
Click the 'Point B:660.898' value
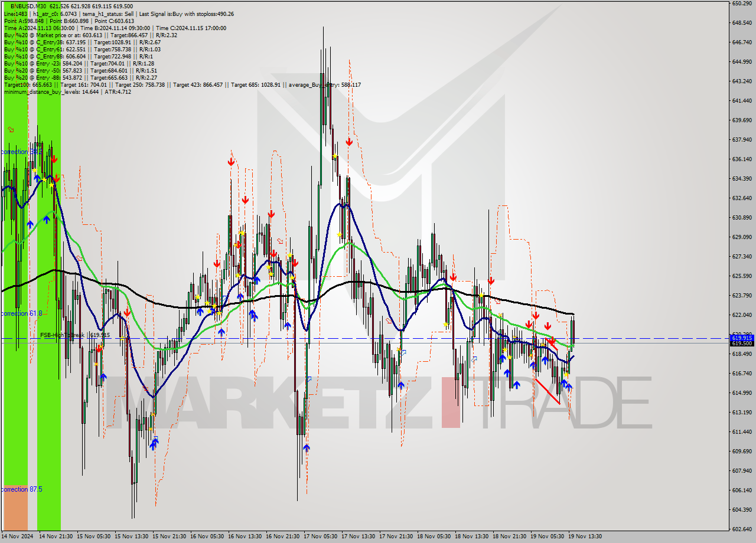point(68,21)
